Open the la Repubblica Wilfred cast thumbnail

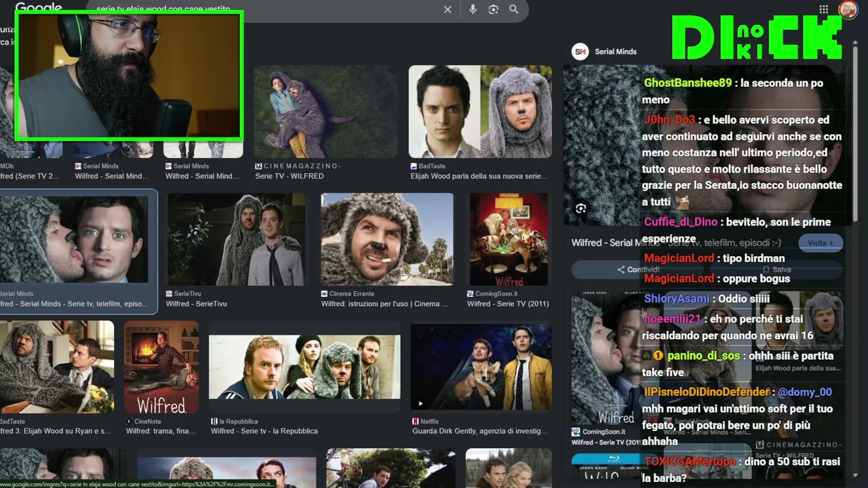(x=304, y=367)
